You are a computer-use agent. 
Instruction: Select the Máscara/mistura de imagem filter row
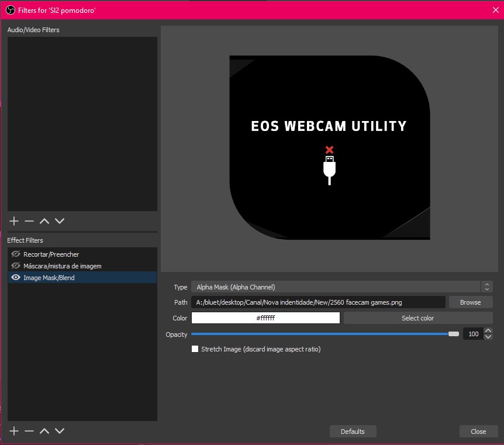82,265
